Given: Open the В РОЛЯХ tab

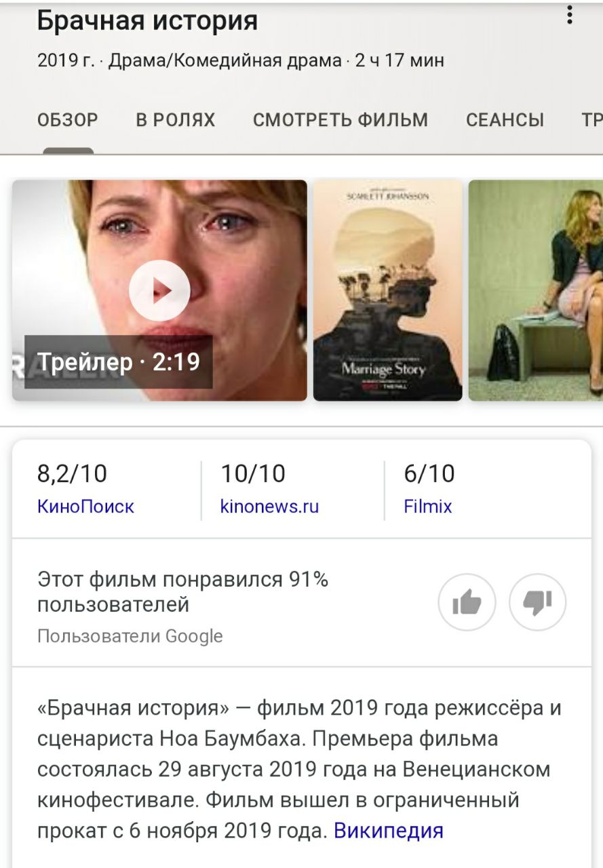Looking at the screenshot, I should tap(176, 120).
